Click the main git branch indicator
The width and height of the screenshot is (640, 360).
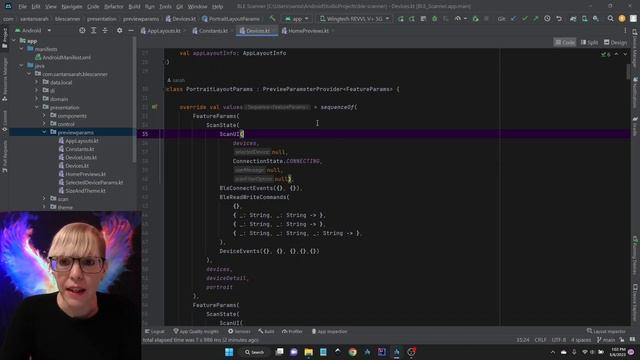pyautogui.click(x=606, y=340)
